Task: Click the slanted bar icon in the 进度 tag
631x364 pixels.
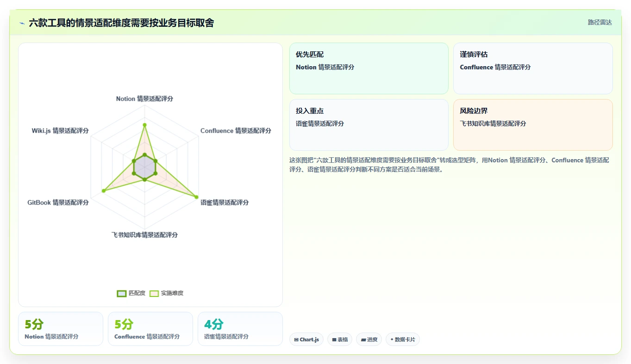Action: coord(363,340)
